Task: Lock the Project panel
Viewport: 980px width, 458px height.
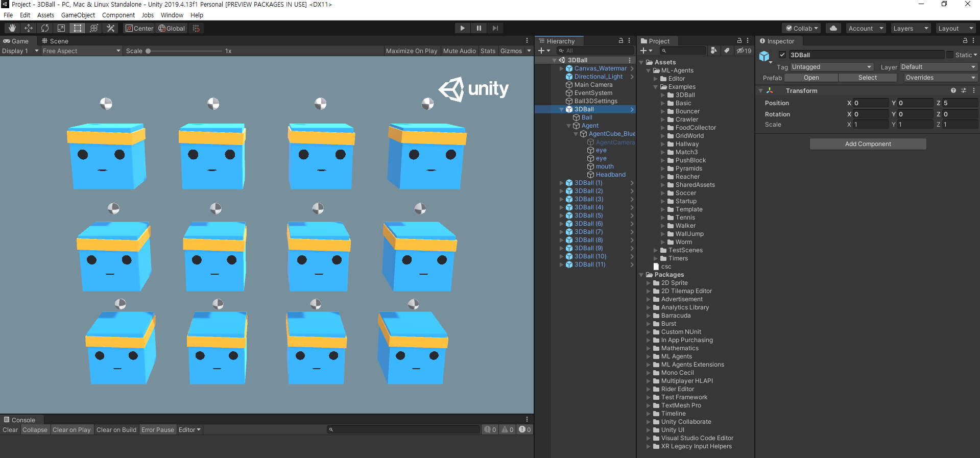Action: point(739,40)
